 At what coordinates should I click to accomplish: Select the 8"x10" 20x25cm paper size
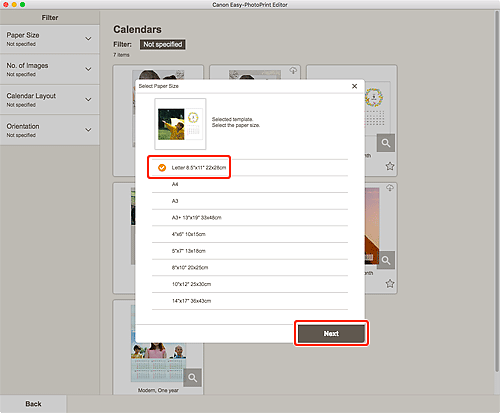[x=250, y=268]
